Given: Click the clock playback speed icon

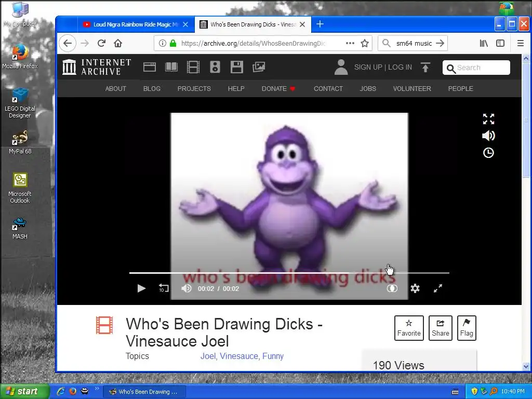Looking at the screenshot, I should pos(488,153).
